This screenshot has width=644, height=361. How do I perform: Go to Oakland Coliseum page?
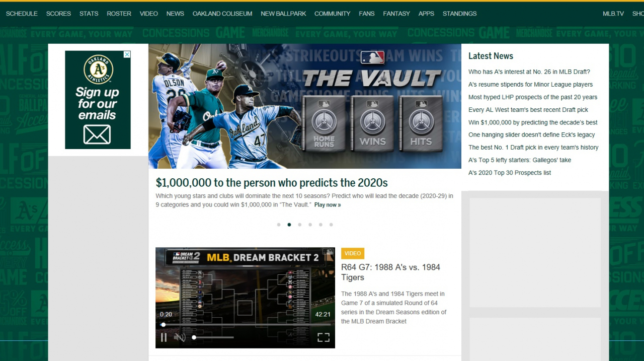(222, 14)
